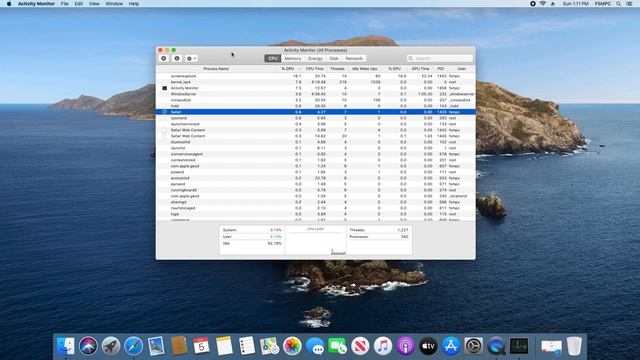Click the Quit Process stop button in toolbar
The image size is (640, 360).
coord(164,58)
